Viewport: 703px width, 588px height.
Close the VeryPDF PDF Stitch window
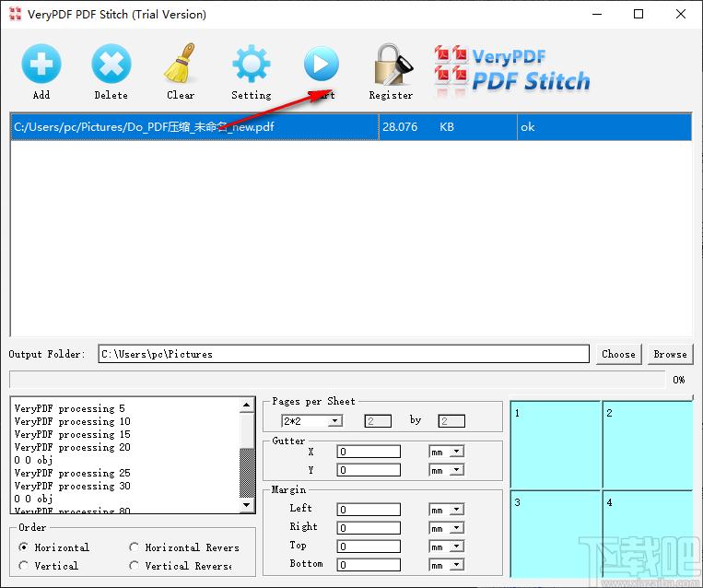681,14
